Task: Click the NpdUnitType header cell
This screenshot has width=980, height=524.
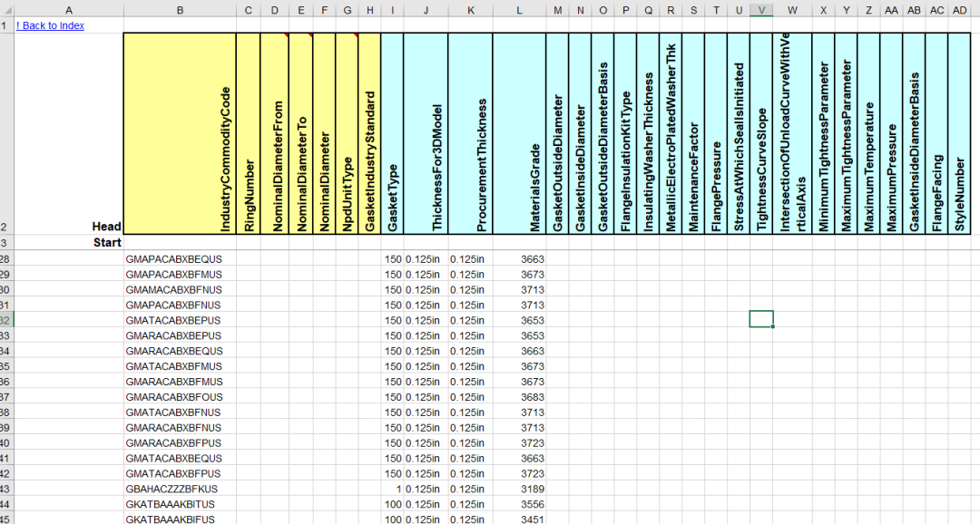Action: (347, 133)
